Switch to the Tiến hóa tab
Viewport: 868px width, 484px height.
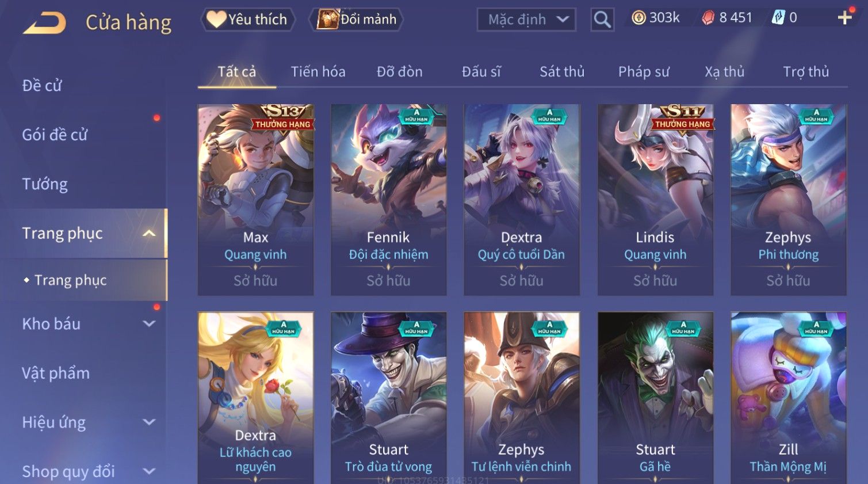point(318,72)
